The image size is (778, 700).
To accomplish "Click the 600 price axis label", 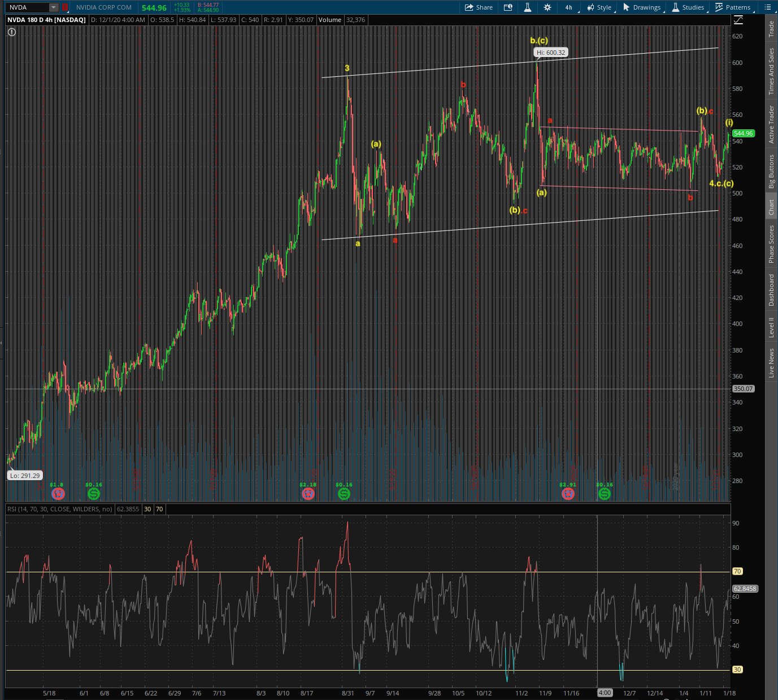I will [737, 63].
